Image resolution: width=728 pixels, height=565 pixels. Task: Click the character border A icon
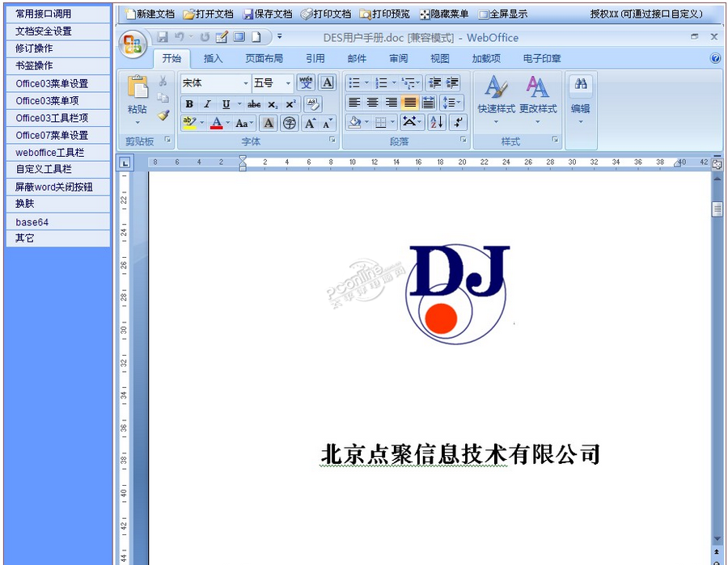(328, 82)
